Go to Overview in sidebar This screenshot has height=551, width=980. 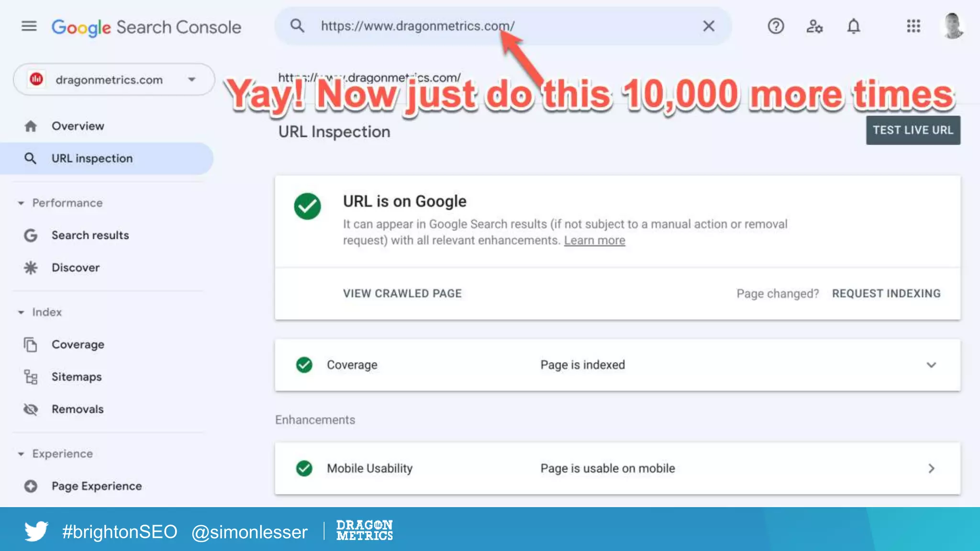click(78, 126)
